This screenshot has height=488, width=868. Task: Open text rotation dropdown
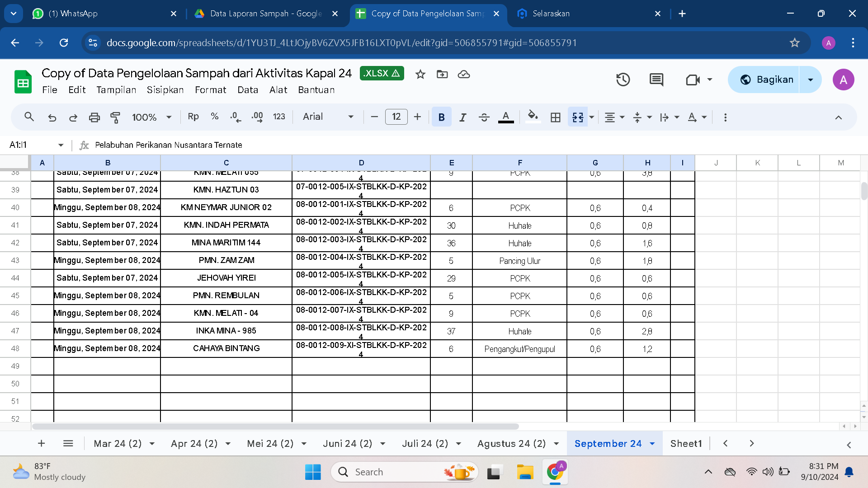697,117
